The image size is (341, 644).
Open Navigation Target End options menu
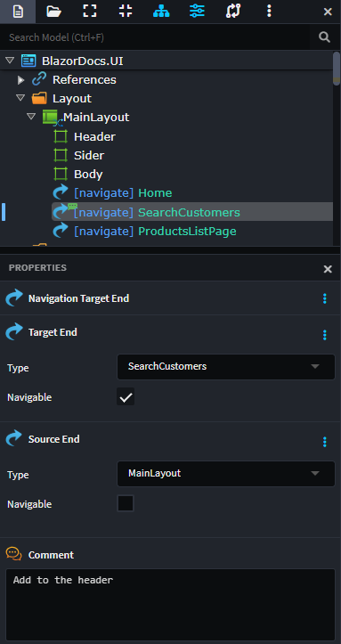coord(325,298)
